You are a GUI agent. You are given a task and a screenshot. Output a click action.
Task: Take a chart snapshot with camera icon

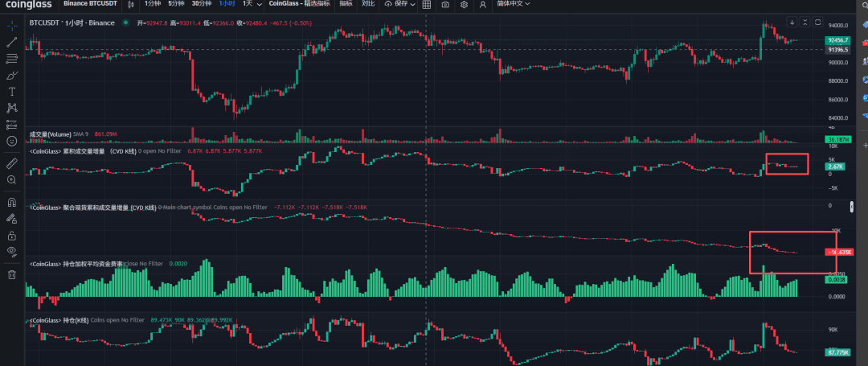[445, 5]
